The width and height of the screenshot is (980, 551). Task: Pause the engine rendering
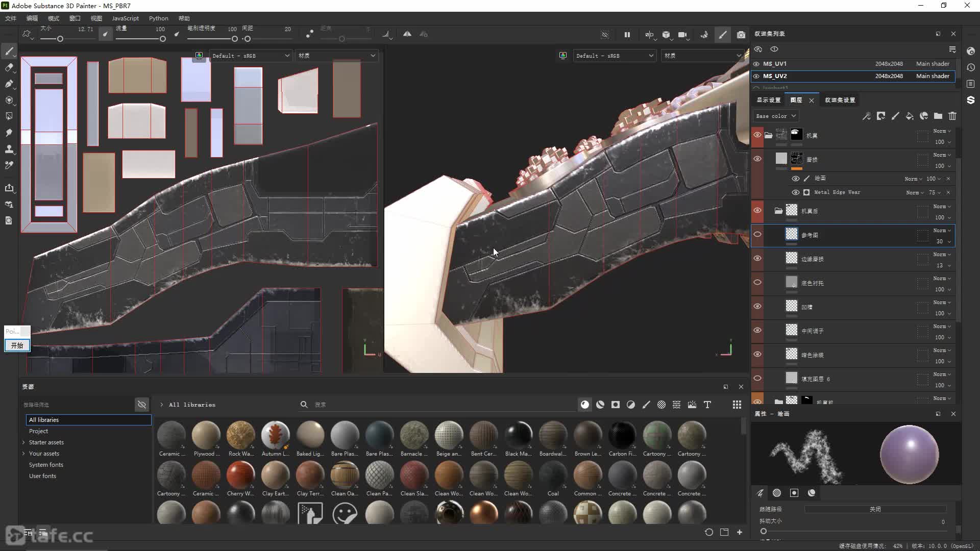point(627,35)
